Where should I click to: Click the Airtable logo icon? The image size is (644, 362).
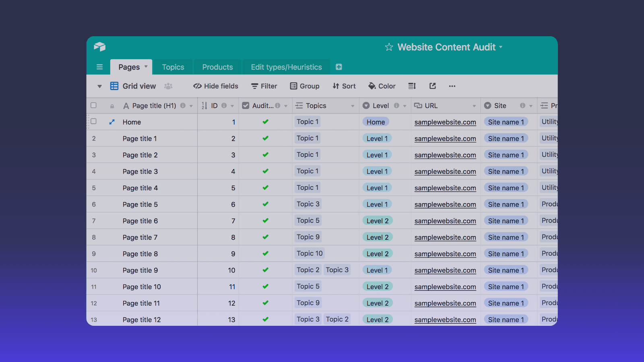[99, 47]
